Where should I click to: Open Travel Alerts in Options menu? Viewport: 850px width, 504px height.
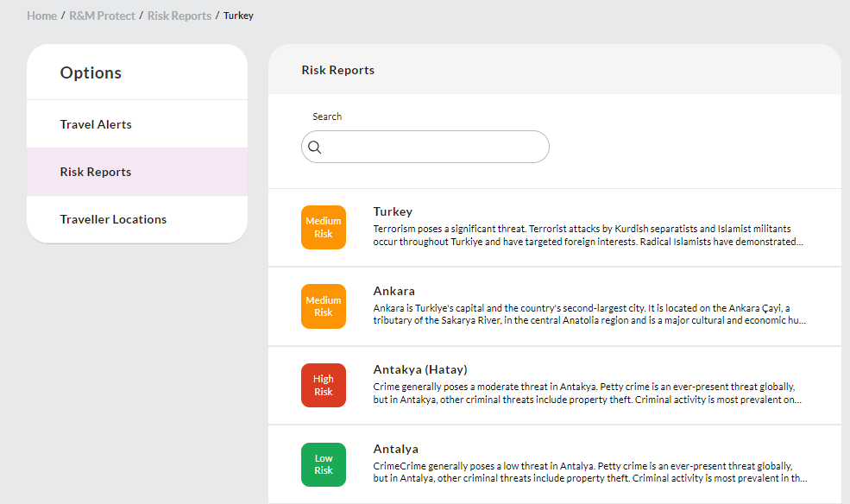[x=137, y=124]
